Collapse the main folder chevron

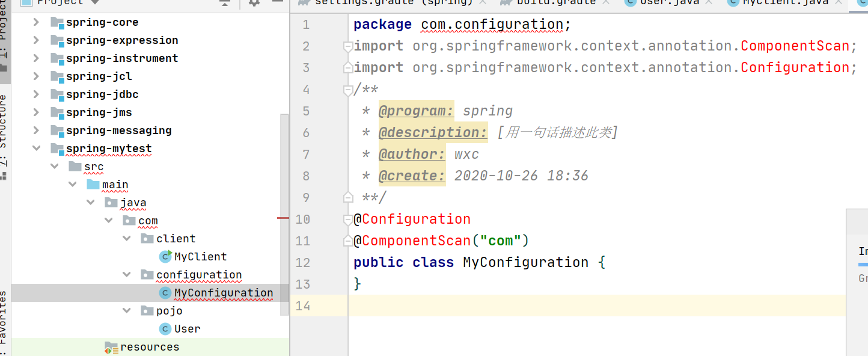73,185
